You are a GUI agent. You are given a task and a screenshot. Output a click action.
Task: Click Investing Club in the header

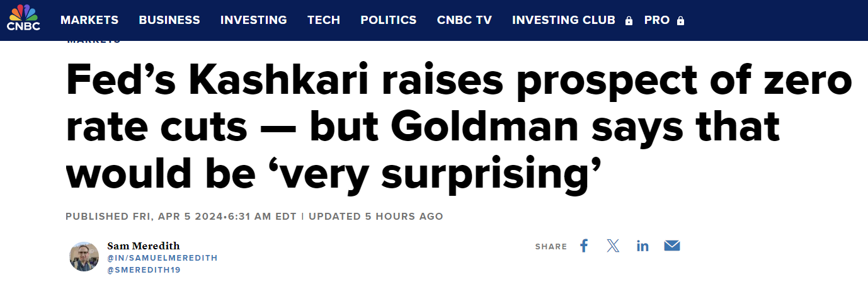click(x=563, y=20)
